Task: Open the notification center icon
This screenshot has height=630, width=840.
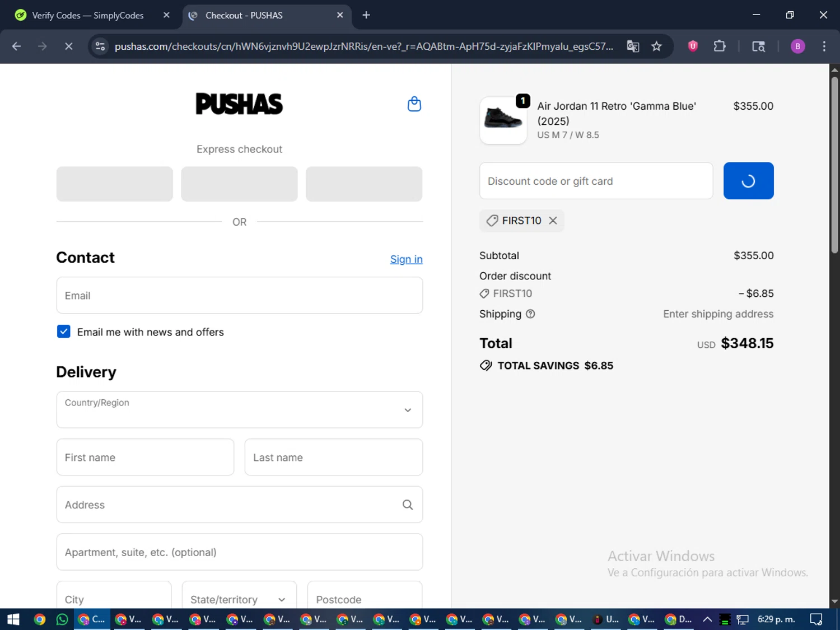Action: [816, 619]
